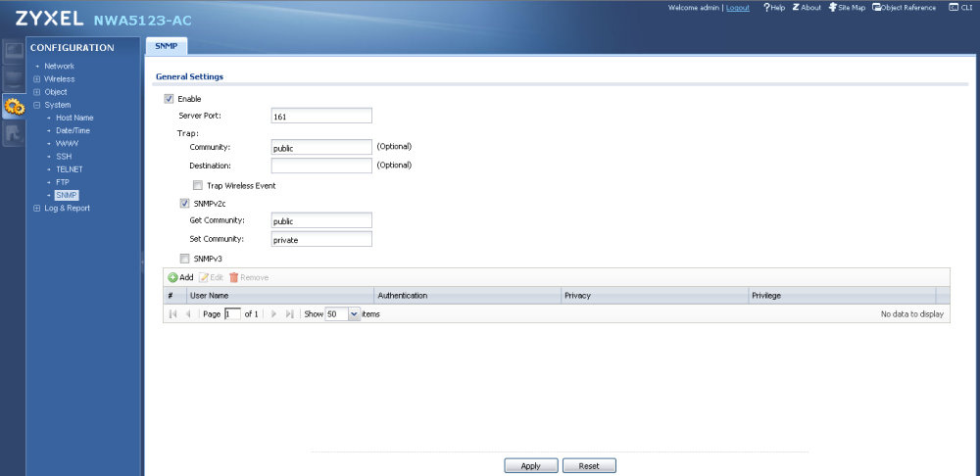Click the Trap Destination field
Image resolution: width=980 pixels, height=476 pixels.
tap(321, 166)
